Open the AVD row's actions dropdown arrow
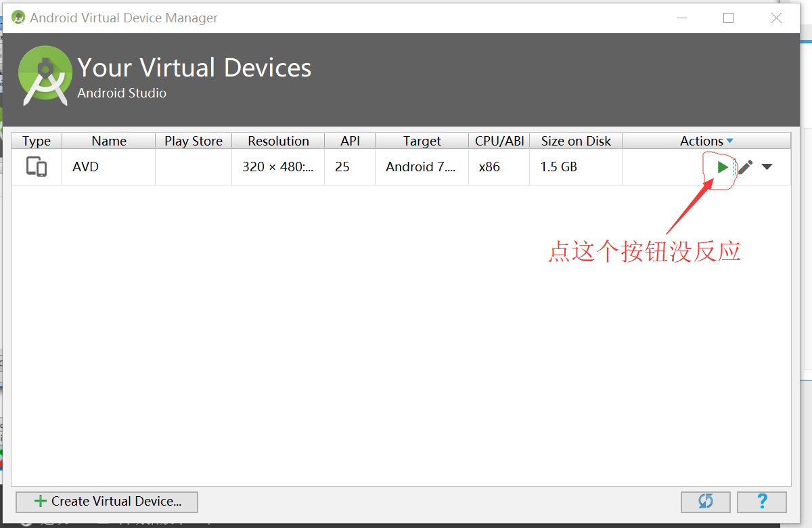The height and width of the screenshot is (528, 812). point(767,167)
